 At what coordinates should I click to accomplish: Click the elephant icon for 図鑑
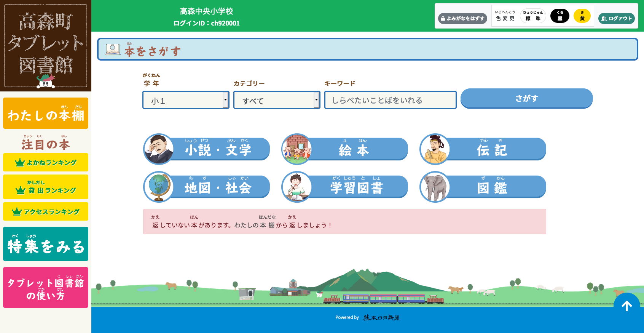click(x=435, y=187)
